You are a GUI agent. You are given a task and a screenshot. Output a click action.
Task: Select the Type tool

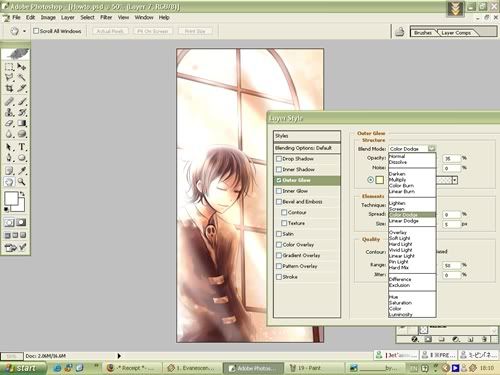pos(22,147)
